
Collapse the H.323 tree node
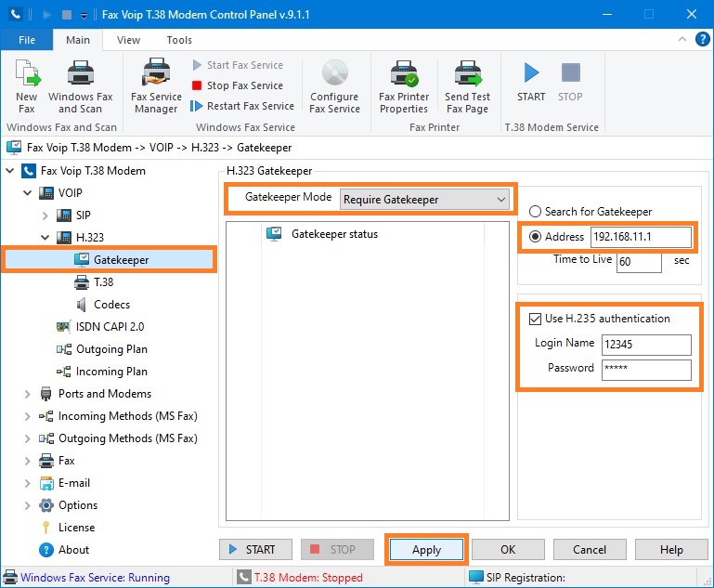point(45,237)
